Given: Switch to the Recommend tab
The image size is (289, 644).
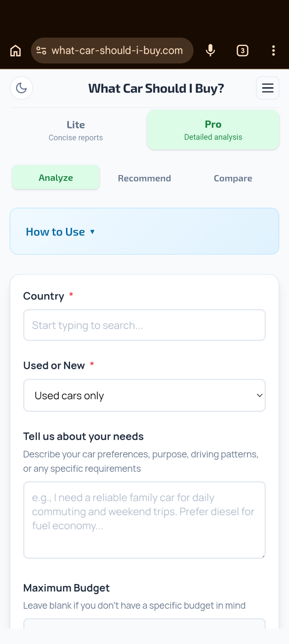Looking at the screenshot, I should click(144, 178).
